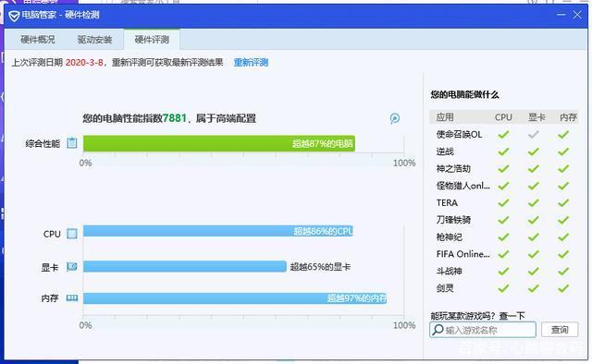Click the 逆战 game name
Screen dimensions: 592x364
pyautogui.click(x=445, y=152)
